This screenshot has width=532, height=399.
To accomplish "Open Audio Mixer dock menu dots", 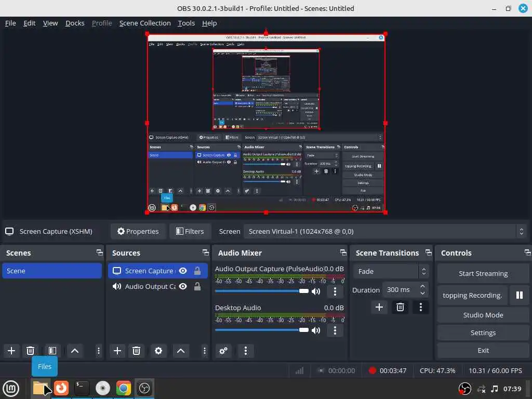I will click(x=246, y=351).
